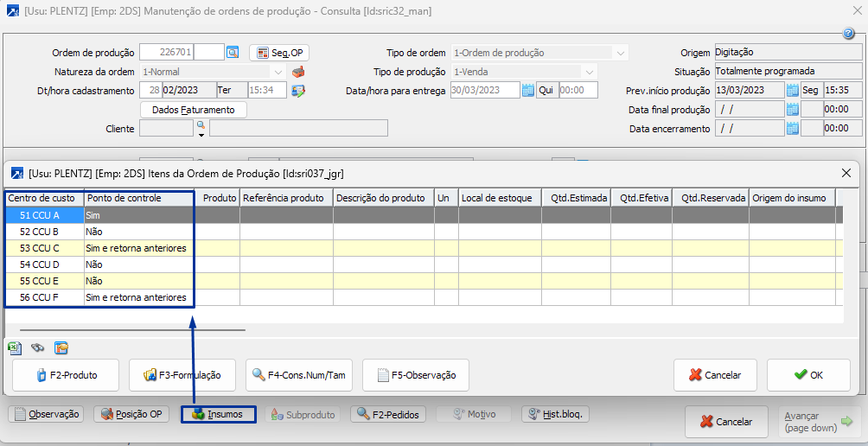Viewport: 868px width, 446px height.
Task: Cancel in the main Manutenção window
Action: [x=726, y=422]
